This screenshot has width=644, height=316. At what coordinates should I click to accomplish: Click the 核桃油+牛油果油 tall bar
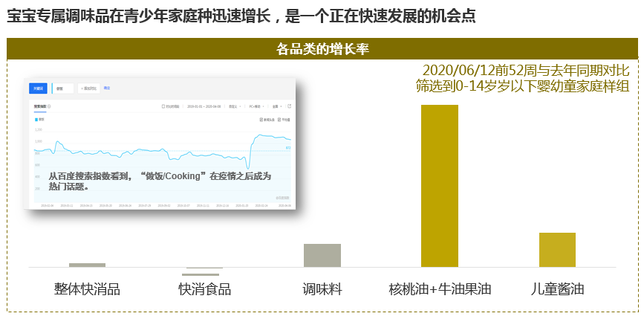click(440, 186)
